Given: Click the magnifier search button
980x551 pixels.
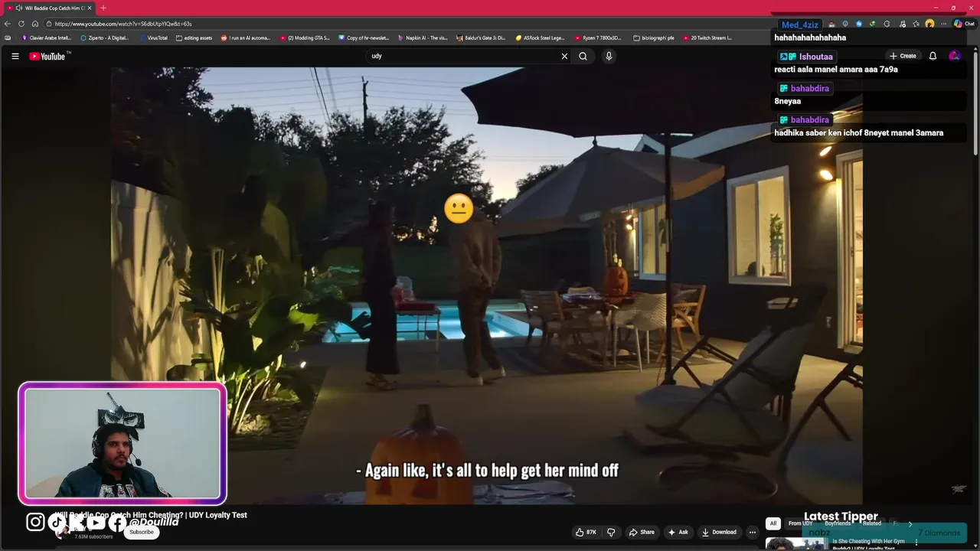Looking at the screenshot, I should [583, 56].
